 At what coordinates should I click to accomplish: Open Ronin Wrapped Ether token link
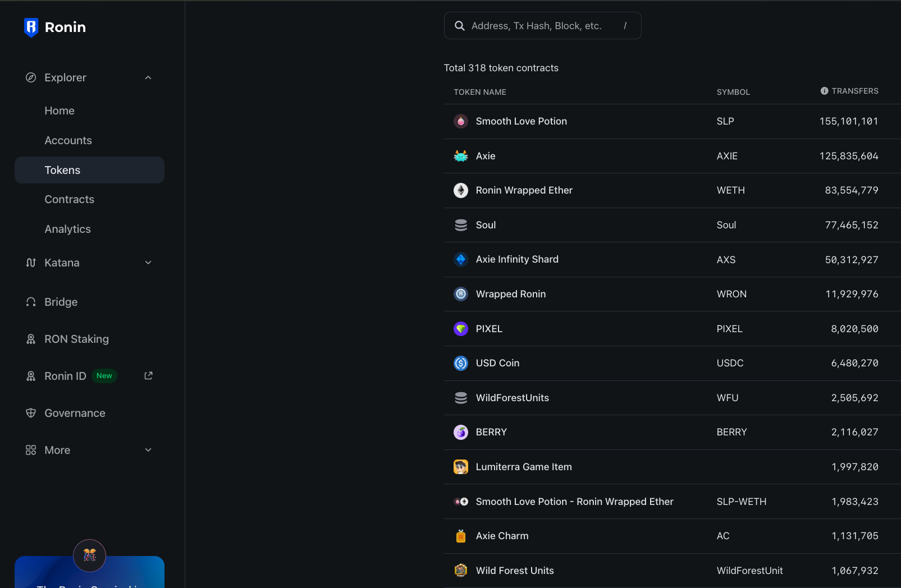click(x=524, y=190)
